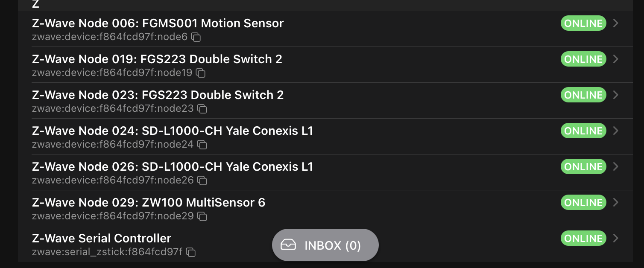Select Z-Wave Node 019 FGS223 Double Switch
644x268 pixels.
(x=157, y=59)
